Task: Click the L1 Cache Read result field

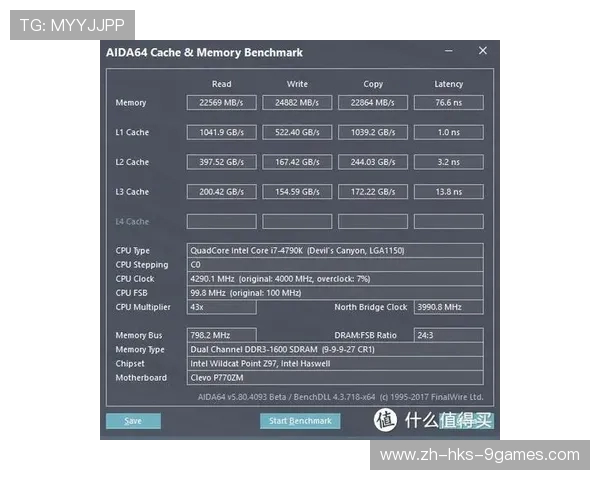Action: pyautogui.click(x=221, y=132)
